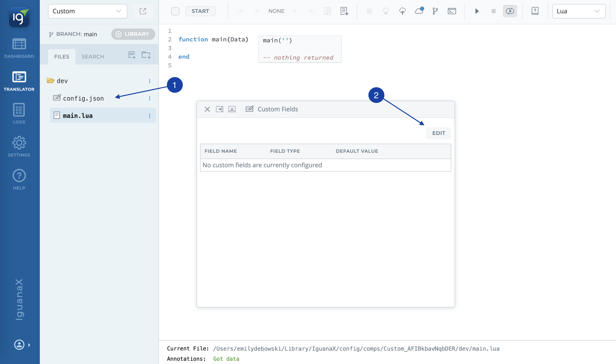Viewport: 616px width, 364px height.
Task: Click the play/run script icon
Action: point(477,11)
